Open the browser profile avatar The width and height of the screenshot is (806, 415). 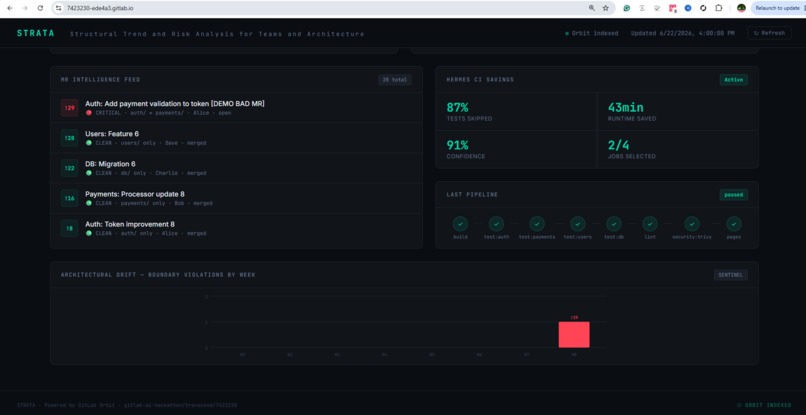point(741,8)
